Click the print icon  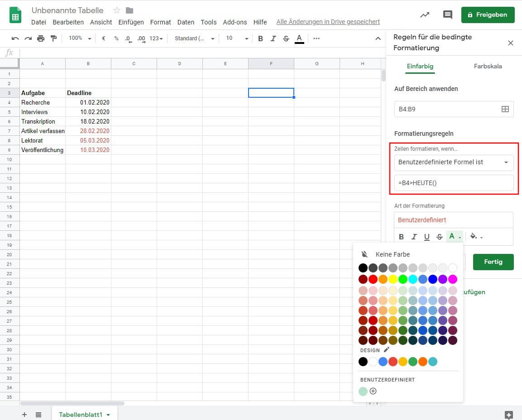[x=41, y=38]
